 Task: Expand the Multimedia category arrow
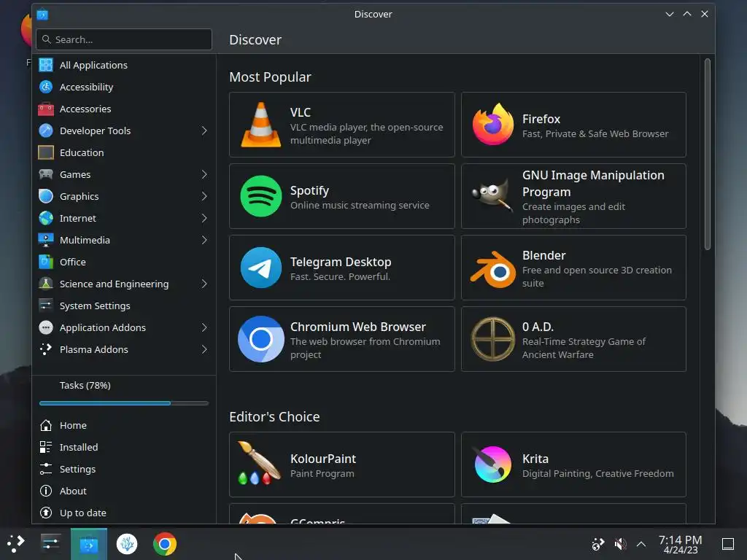click(204, 240)
